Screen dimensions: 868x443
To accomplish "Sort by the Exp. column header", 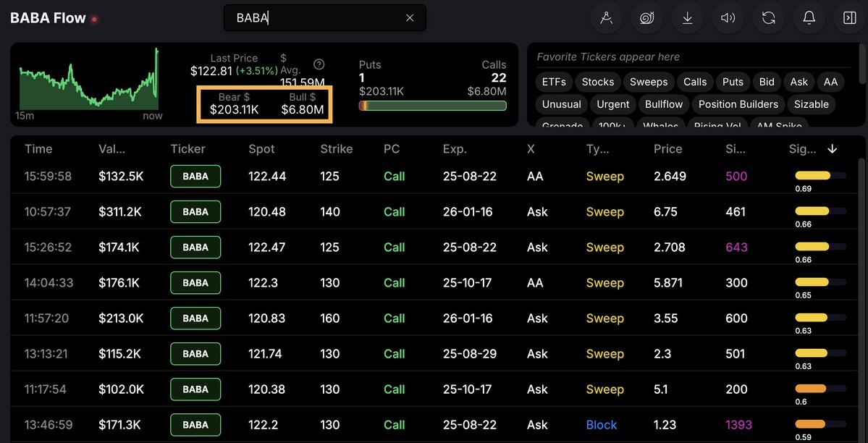I will 455,149.
